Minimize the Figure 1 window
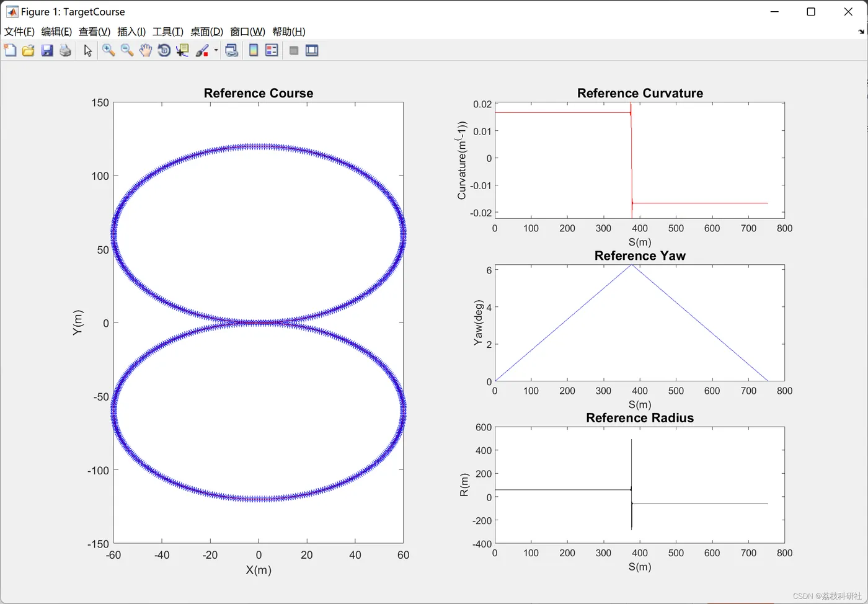The height and width of the screenshot is (604, 868). pos(774,11)
